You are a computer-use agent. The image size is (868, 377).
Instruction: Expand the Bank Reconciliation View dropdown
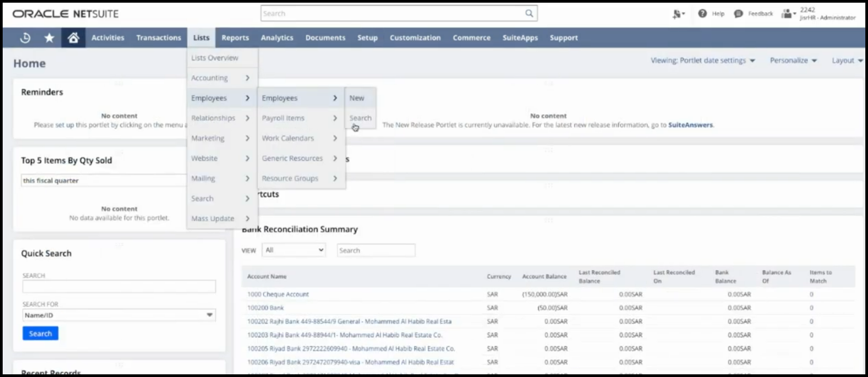(x=294, y=250)
